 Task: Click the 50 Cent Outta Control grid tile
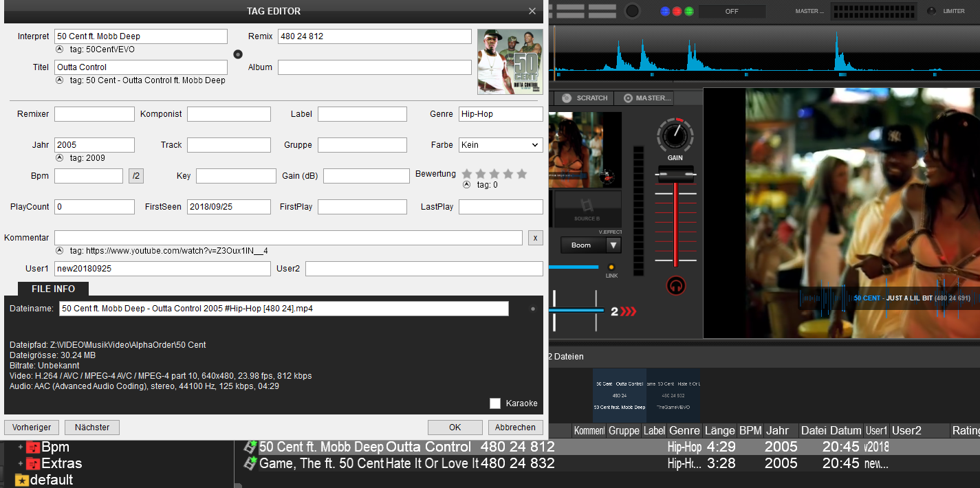coord(620,395)
